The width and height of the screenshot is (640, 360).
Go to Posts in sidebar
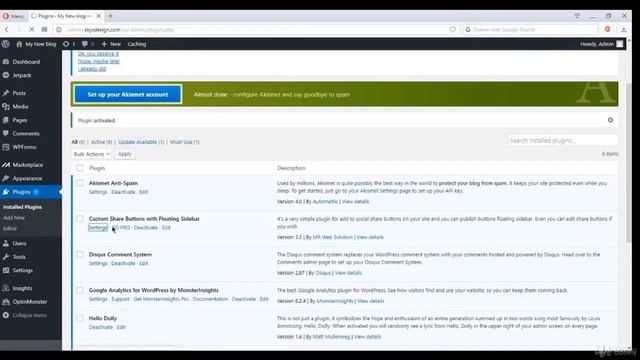click(19, 93)
